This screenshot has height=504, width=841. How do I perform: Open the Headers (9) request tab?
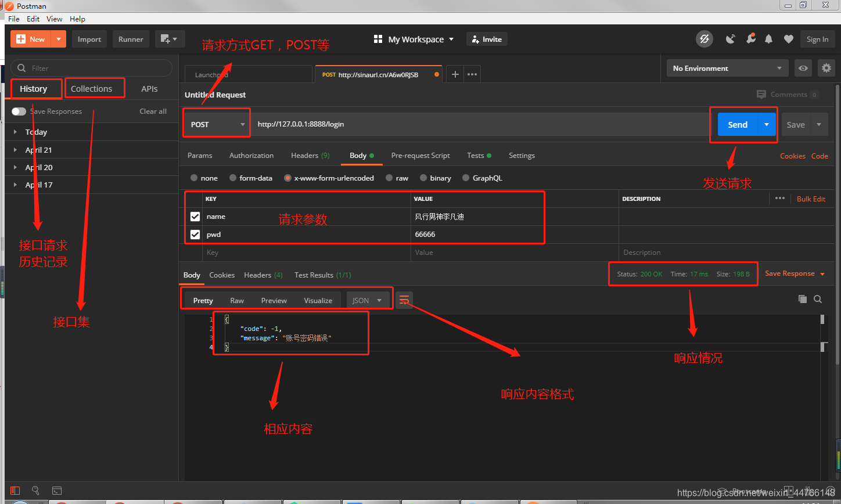[310, 156]
